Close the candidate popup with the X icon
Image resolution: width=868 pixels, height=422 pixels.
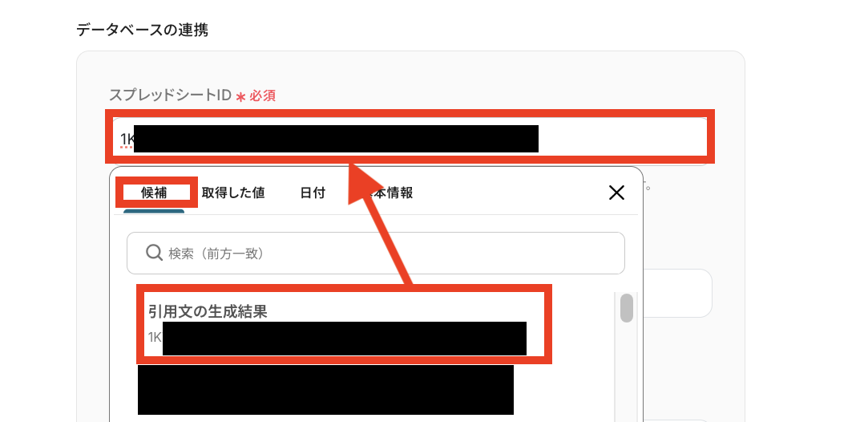tap(616, 193)
